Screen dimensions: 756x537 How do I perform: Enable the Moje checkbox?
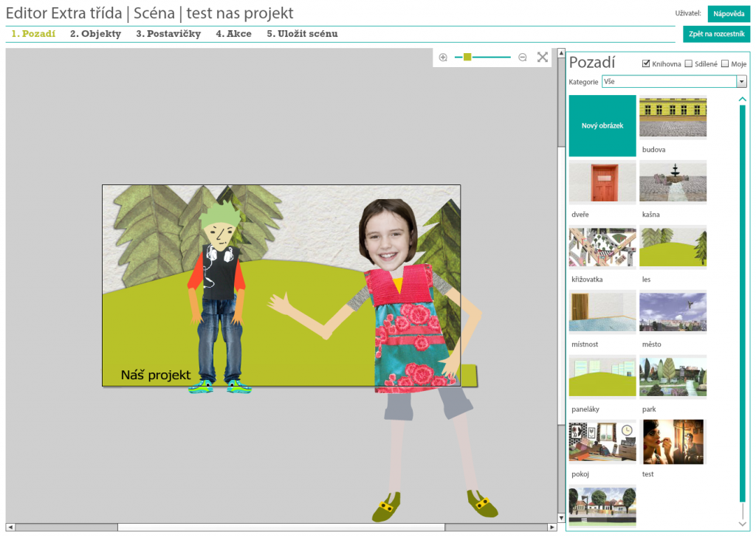(725, 64)
